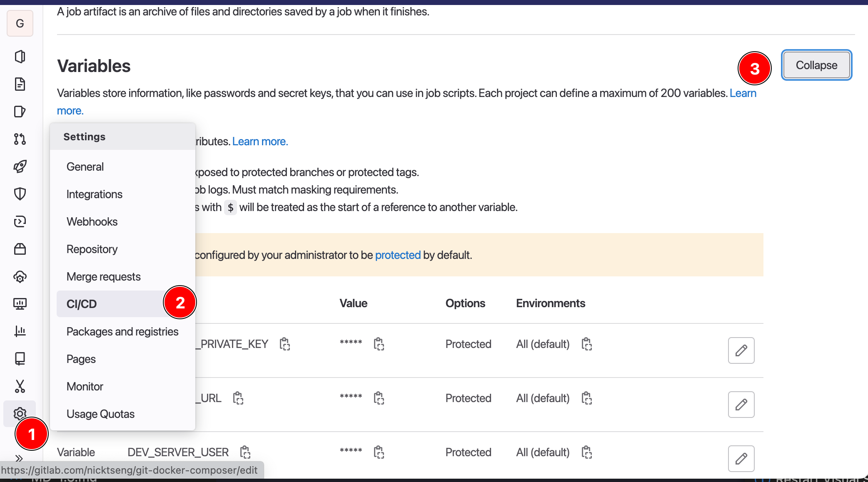Expand the collapsed sidebar chevrons

(19, 459)
